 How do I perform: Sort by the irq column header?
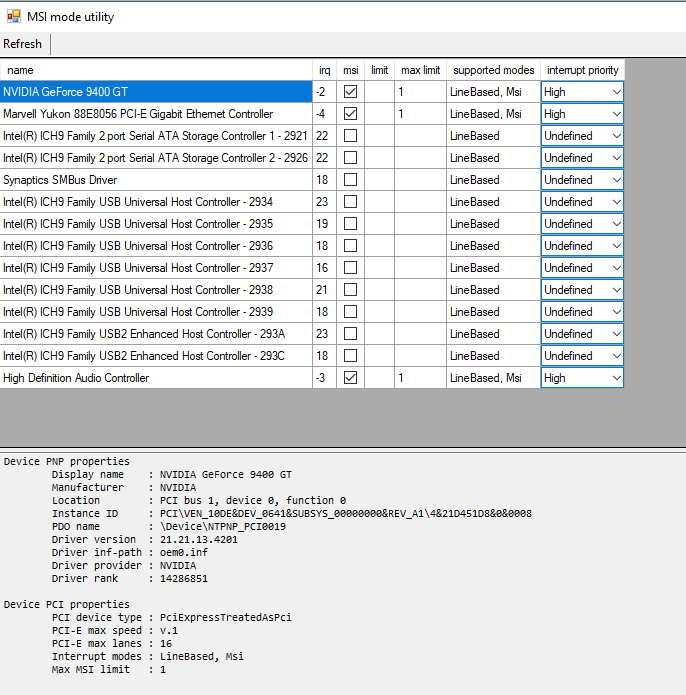pyautogui.click(x=324, y=70)
